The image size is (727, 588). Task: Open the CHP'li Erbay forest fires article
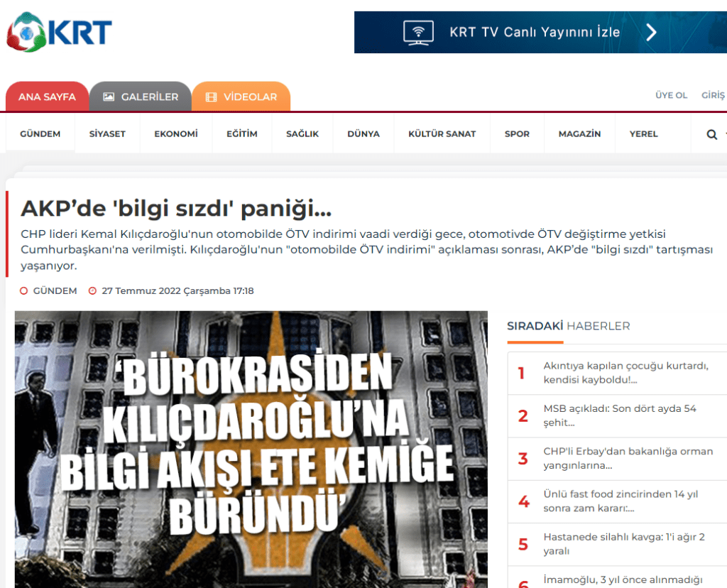[628, 458]
